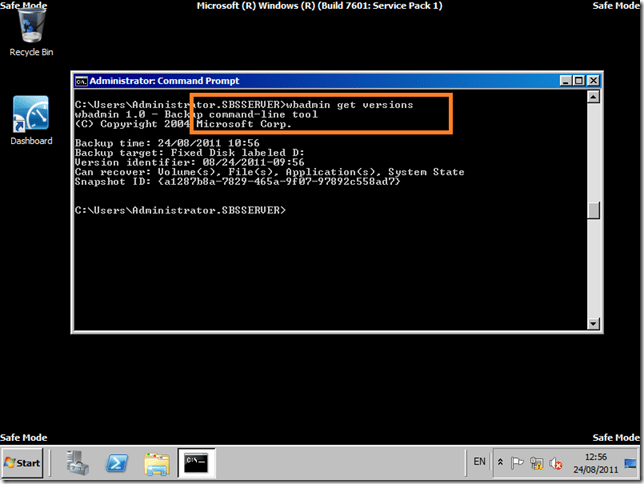Open the Action Center flag icon
Viewport: 644px width, 484px height.
coord(518,463)
